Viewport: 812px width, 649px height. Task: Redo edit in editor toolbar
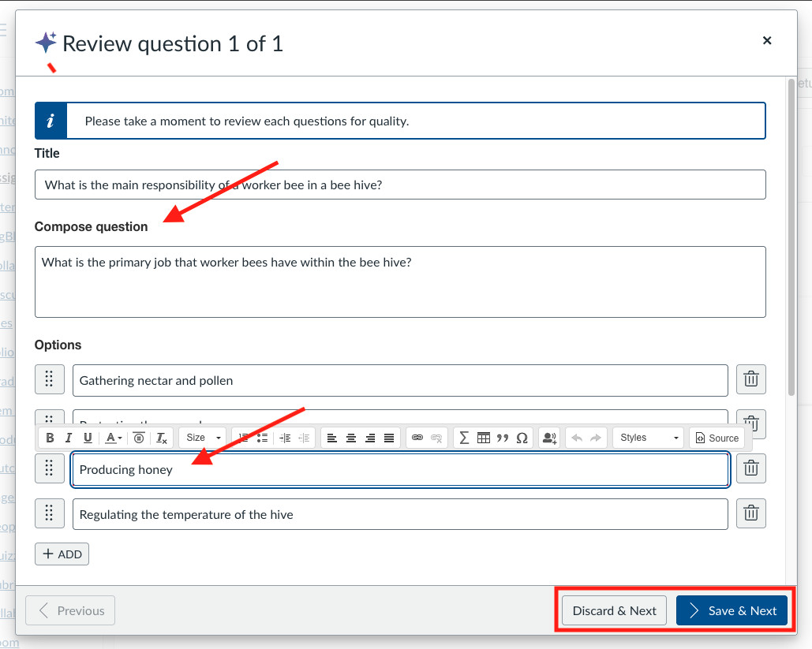[596, 438]
